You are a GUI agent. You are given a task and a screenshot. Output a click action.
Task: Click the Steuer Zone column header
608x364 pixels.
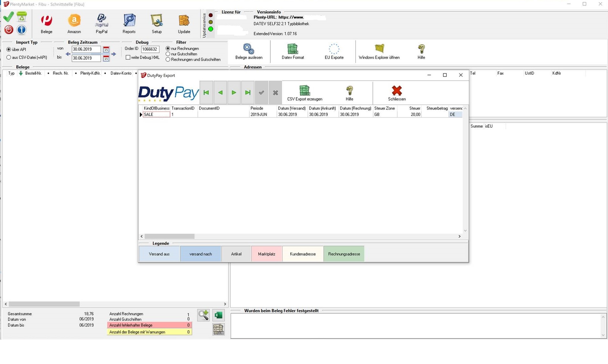(385, 108)
